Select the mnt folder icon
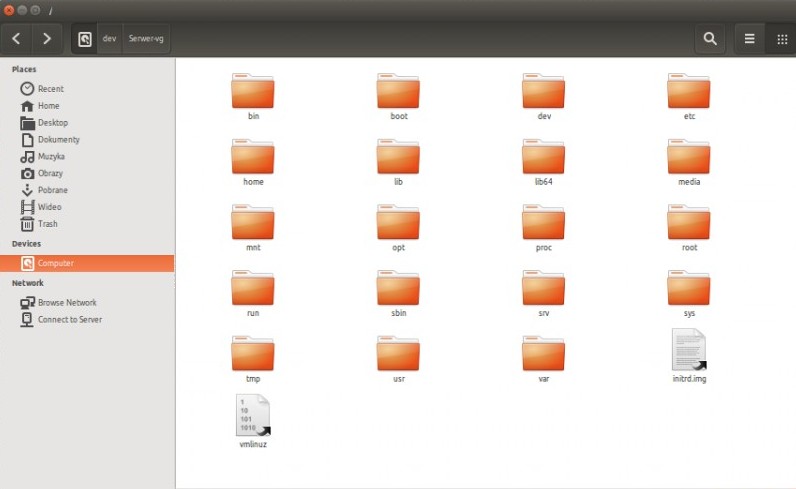 (253, 222)
